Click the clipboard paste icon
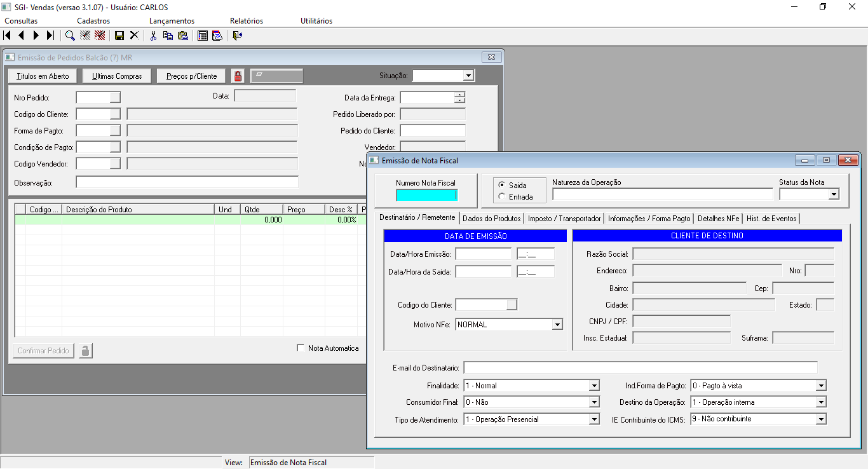868x469 pixels. [183, 36]
